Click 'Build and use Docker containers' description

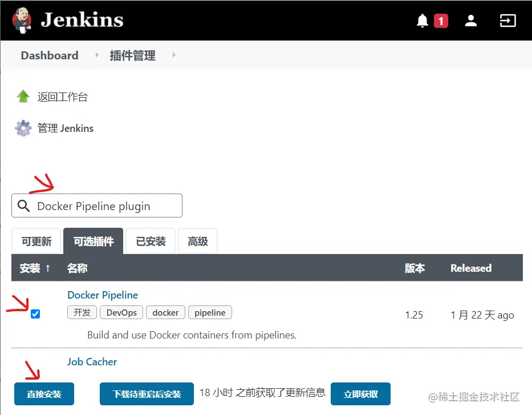(x=192, y=335)
